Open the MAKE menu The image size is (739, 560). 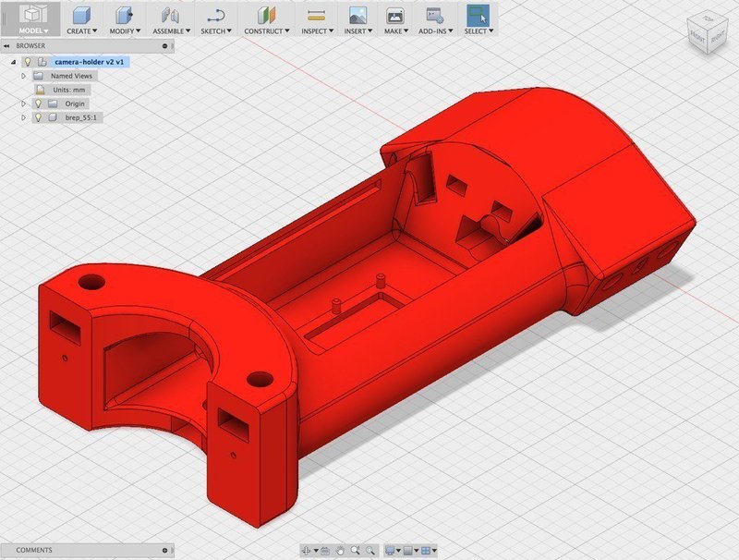coord(395,31)
